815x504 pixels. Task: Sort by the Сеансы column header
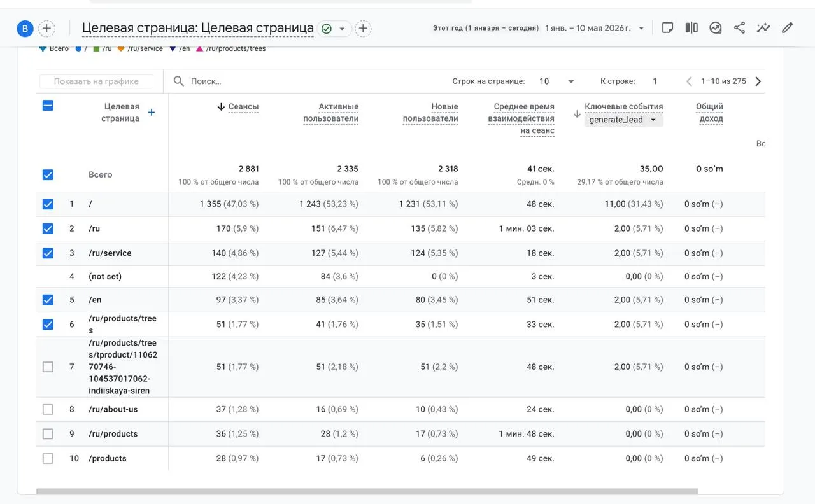[243, 107]
